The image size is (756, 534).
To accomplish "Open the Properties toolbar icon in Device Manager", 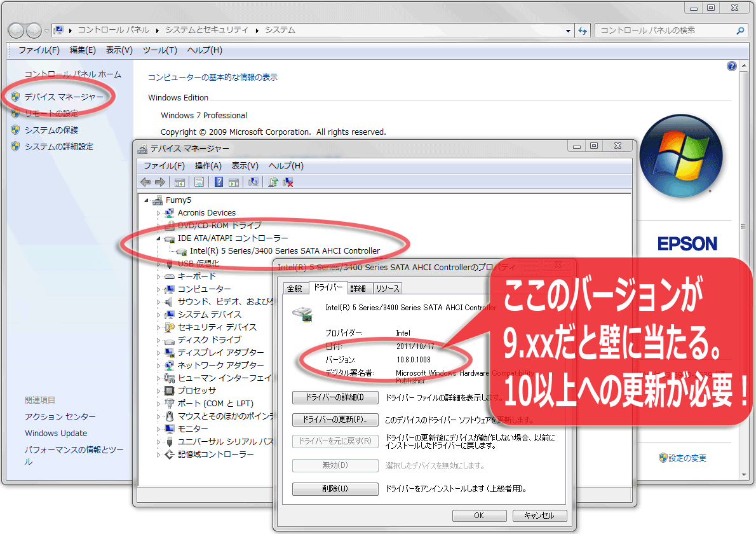I will tap(199, 182).
